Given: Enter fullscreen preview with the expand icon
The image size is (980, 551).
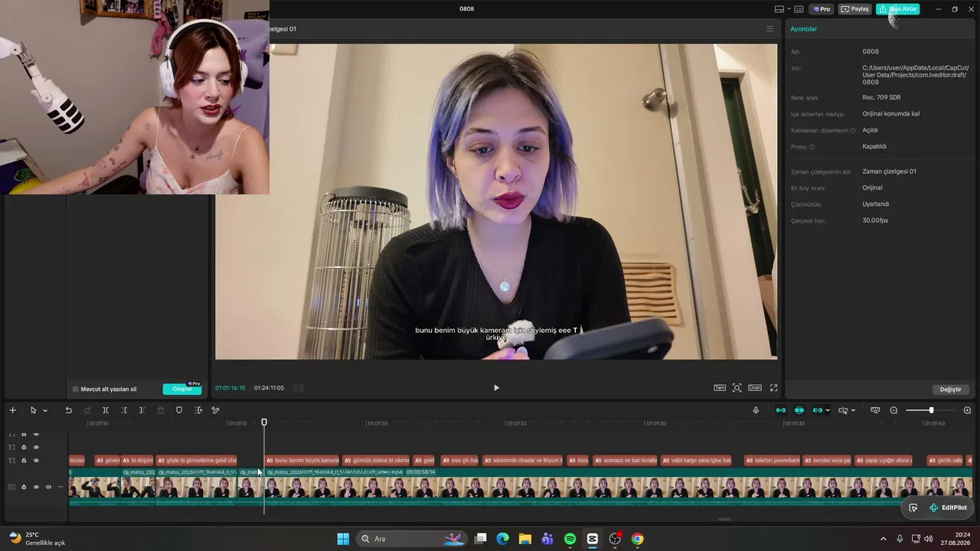Looking at the screenshot, I should 773,388.
